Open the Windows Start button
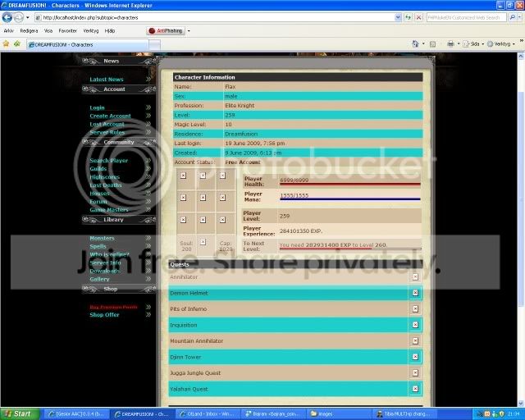 (x=20, y=414)
